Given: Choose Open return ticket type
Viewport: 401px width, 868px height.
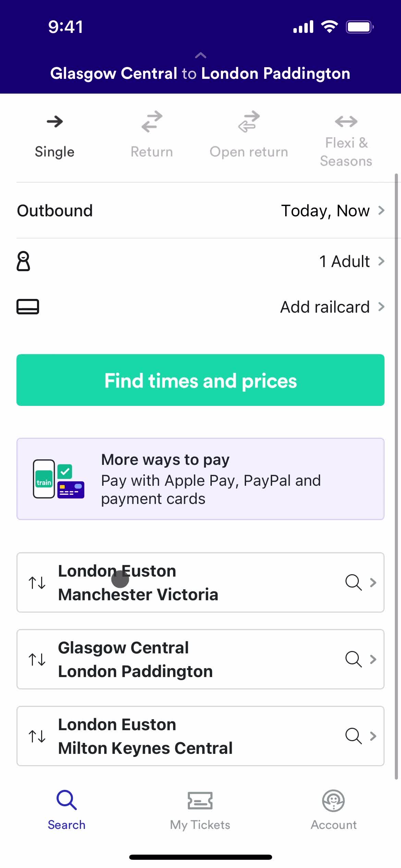Looking at the screenshot, I should coord(249,135).
